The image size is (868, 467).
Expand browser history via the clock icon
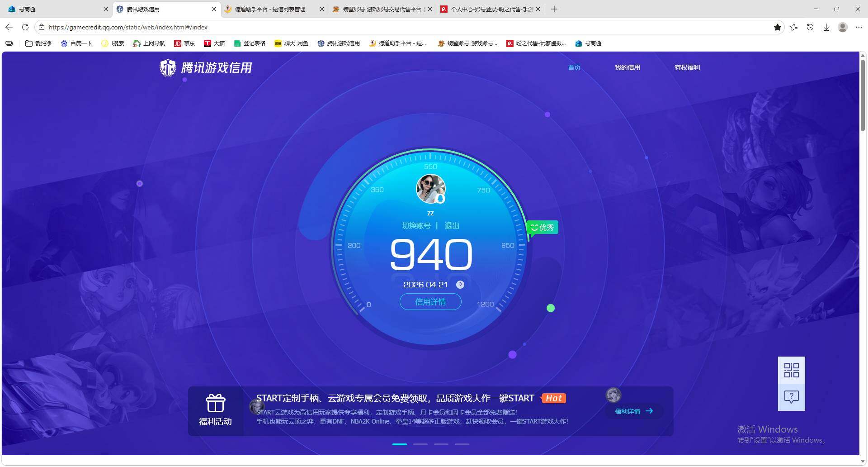[810, 27]
